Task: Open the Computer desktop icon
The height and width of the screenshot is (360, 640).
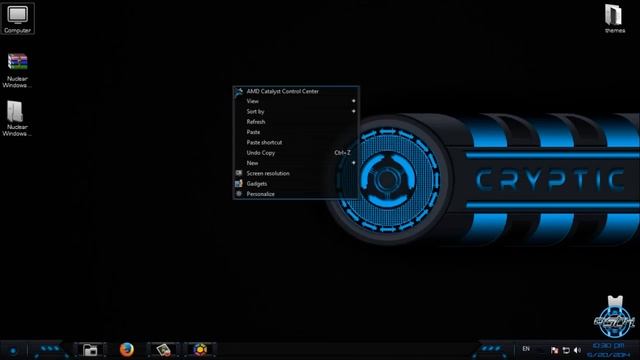Action: pos(18,18)
